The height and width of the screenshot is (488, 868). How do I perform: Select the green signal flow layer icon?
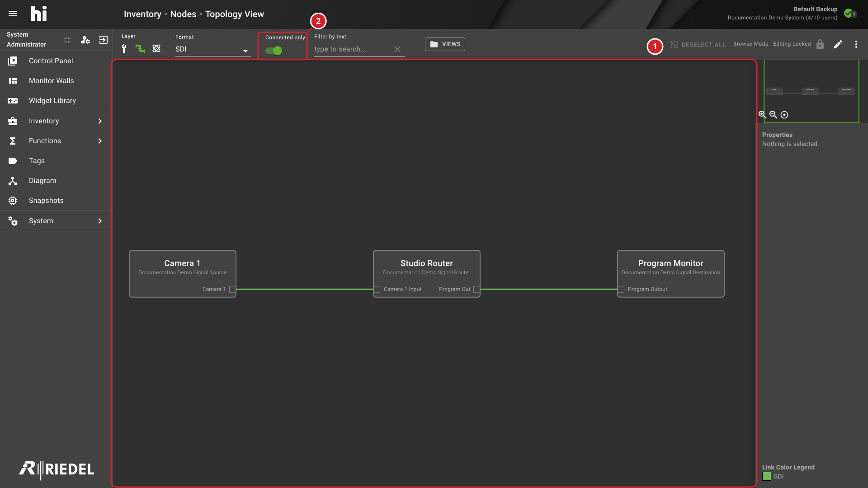140,48
